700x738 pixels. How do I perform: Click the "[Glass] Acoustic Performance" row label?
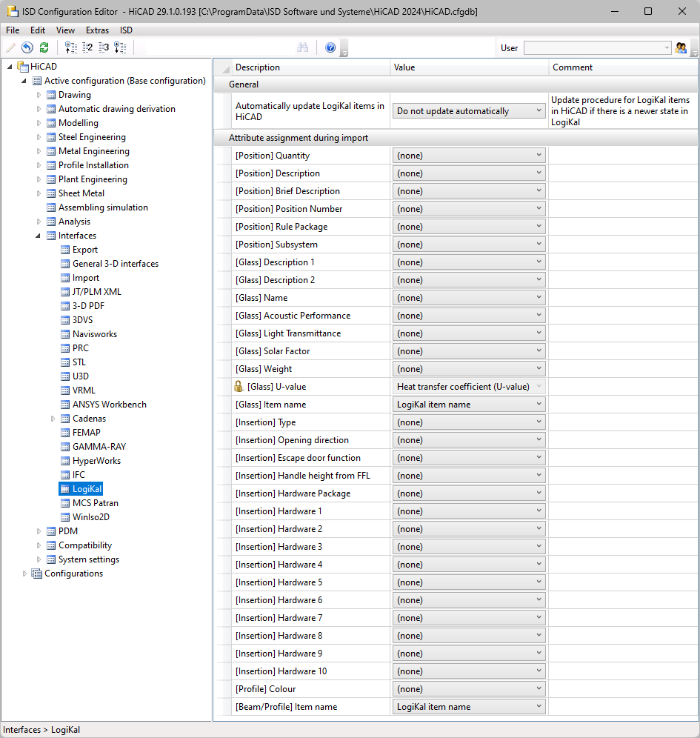click(293, 316)
